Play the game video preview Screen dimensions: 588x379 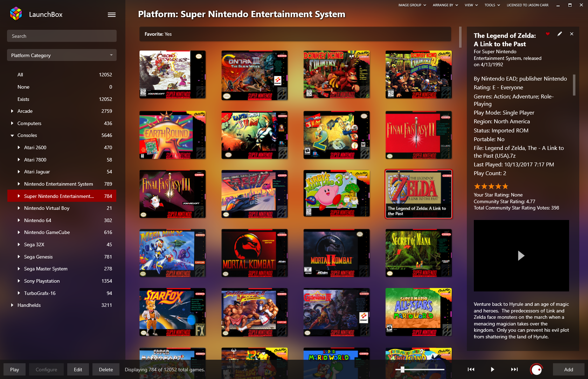click(521, 256)
